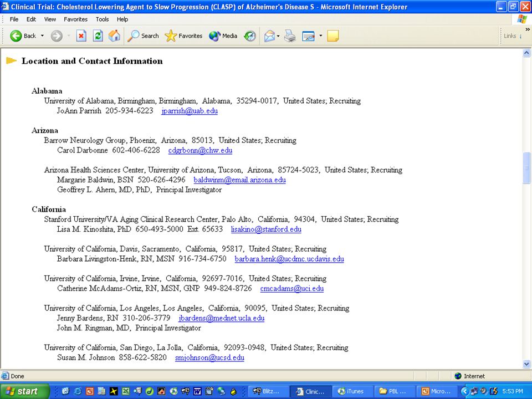Click the Done status bar text
Screen dimensions: 532x399
(17, 376)
